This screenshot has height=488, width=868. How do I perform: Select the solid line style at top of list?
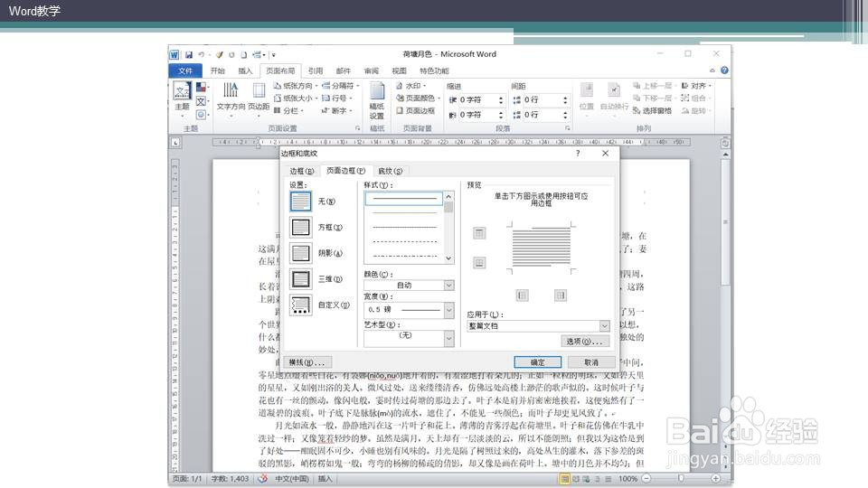point(404,198)
